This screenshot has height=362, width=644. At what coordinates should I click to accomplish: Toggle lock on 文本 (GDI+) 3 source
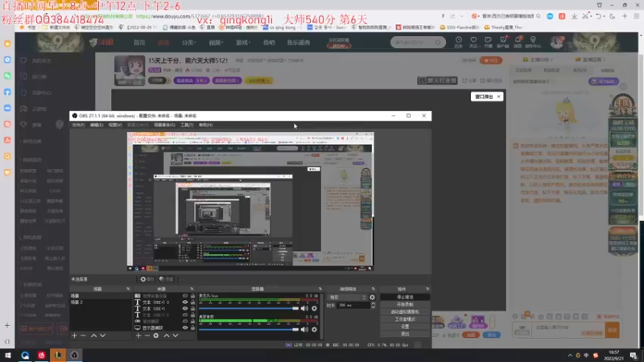pyautogui.click(x=192, y=302)
